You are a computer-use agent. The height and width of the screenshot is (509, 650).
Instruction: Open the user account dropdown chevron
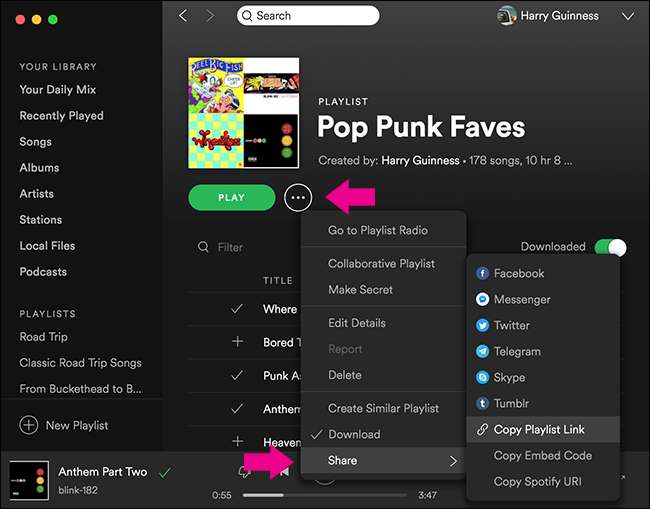tap(627, 16)
